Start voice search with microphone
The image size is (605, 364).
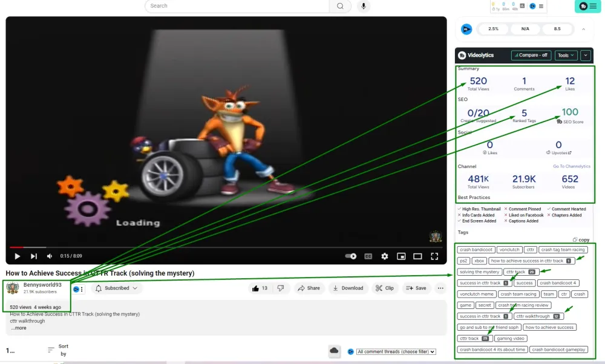pos(364,6)
